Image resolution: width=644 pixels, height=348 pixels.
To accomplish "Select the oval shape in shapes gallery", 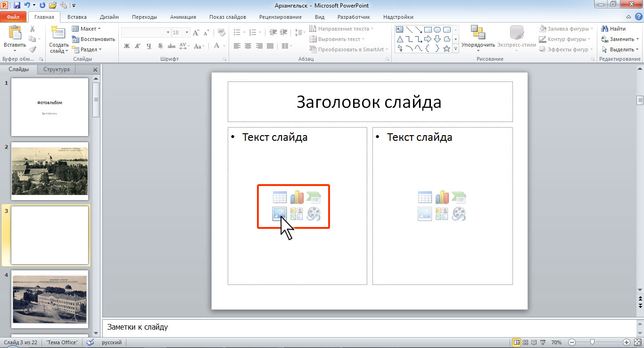I will 437,29.
